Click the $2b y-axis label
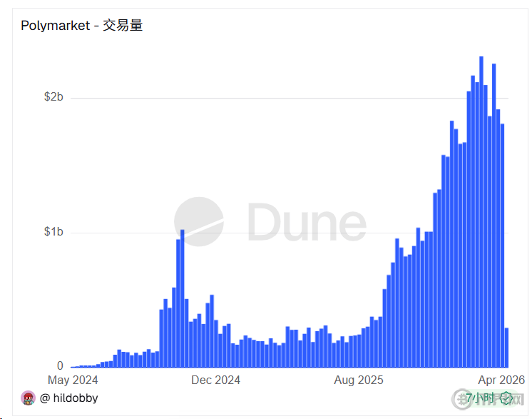 [x=53, y=97]
